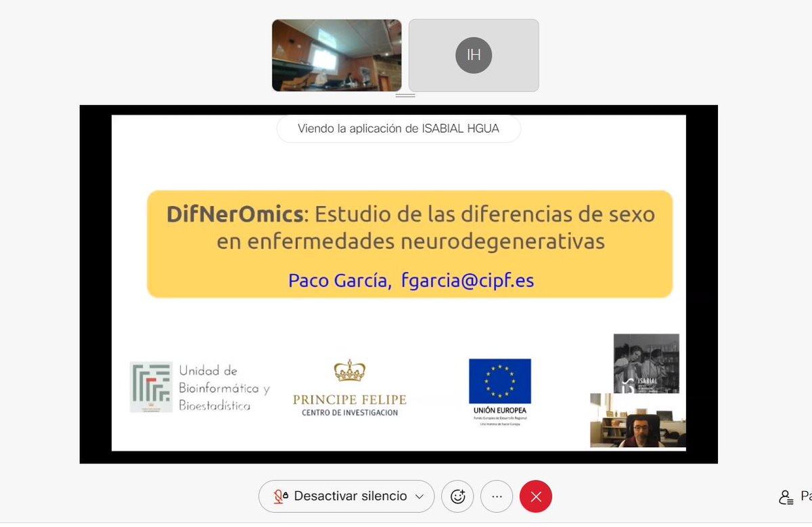End the meeting with the red X button
The height and width of the screenshot is (527, 812).
pos(536,497)
